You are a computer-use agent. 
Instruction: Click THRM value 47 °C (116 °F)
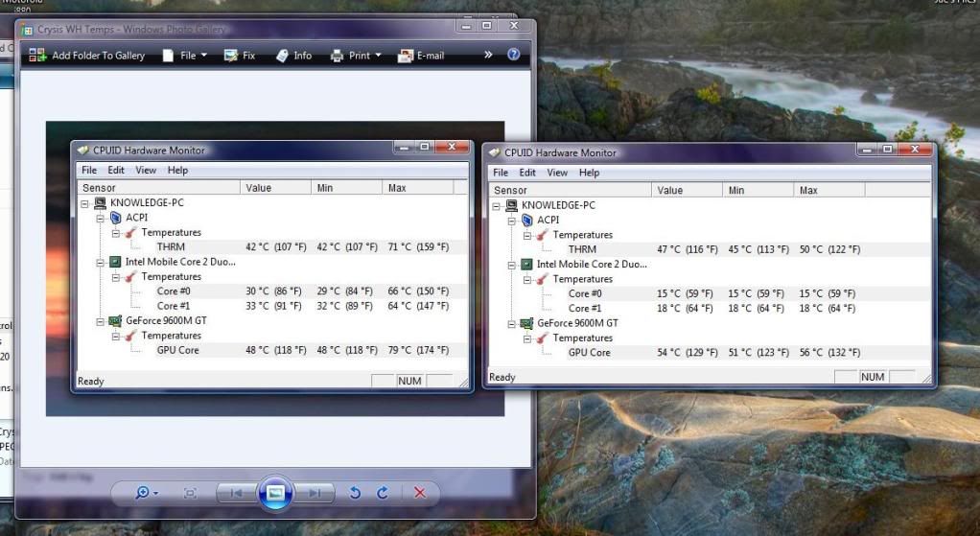687,249
